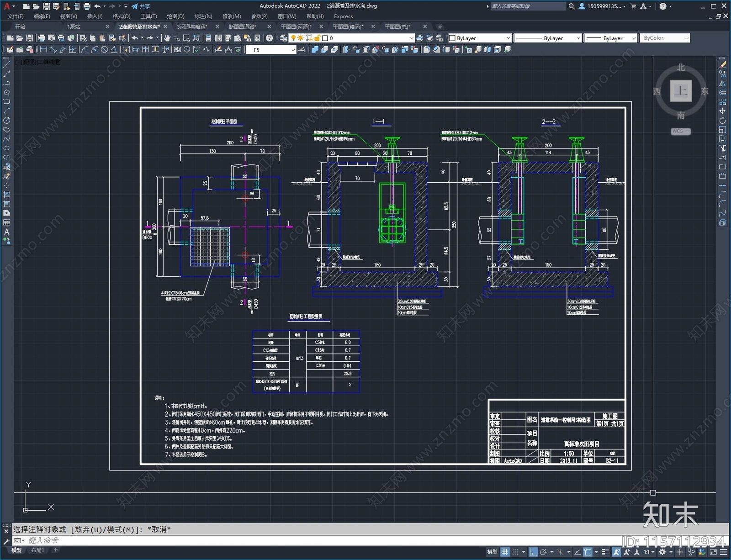Screen dimensions: 731x560
Task: Open the 绘图(D) menu
Action: [176, 16]
